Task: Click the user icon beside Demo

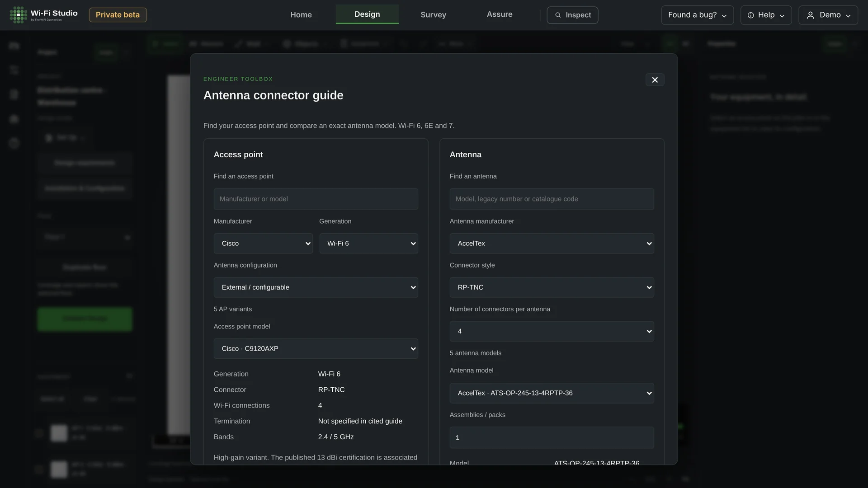Action: (x=811, y=15)
